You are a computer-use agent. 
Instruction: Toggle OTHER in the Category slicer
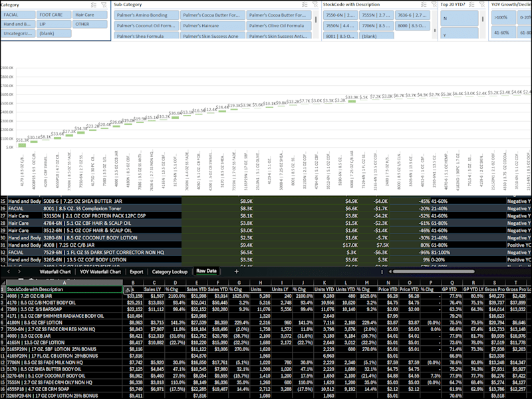click(90, 24)
